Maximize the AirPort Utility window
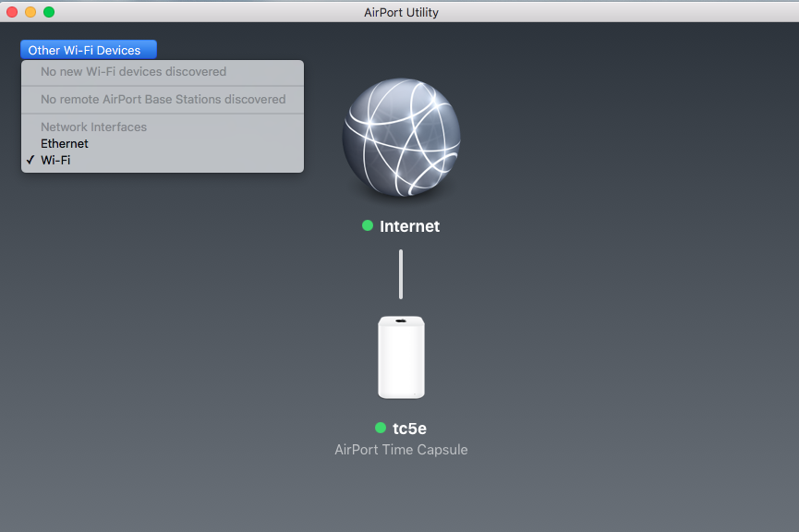The image size is (799, 532). 49,12
